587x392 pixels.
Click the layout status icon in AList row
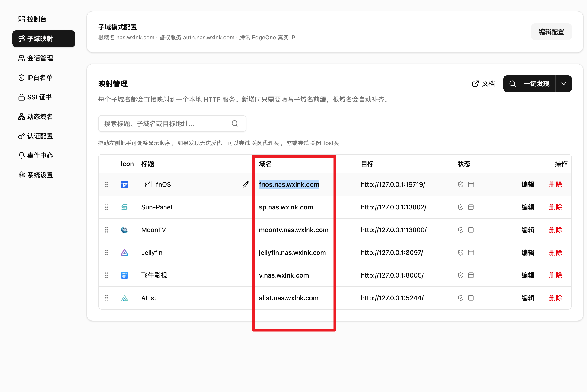click(x=471, y=298)
